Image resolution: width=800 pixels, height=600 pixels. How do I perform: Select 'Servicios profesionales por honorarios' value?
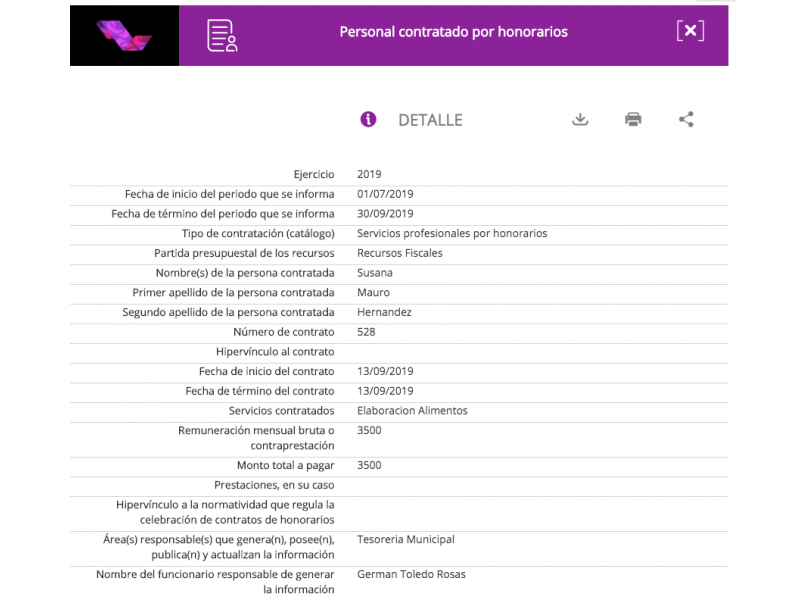452,234
